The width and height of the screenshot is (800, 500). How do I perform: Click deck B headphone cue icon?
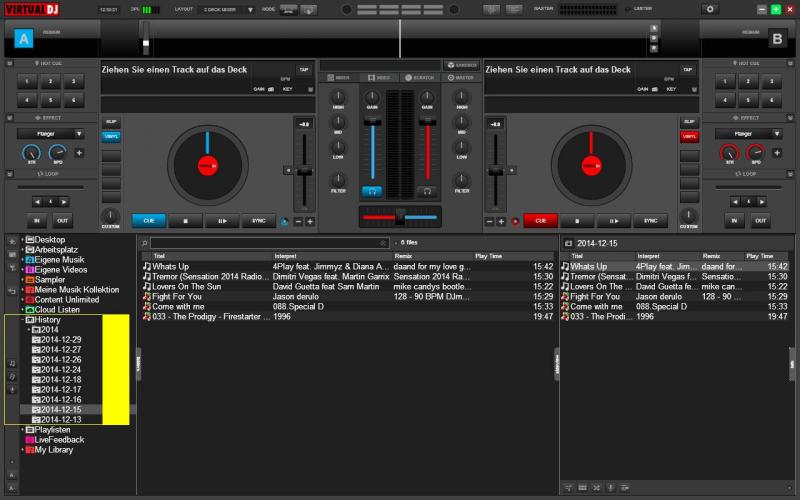click(x=428, y=190)
